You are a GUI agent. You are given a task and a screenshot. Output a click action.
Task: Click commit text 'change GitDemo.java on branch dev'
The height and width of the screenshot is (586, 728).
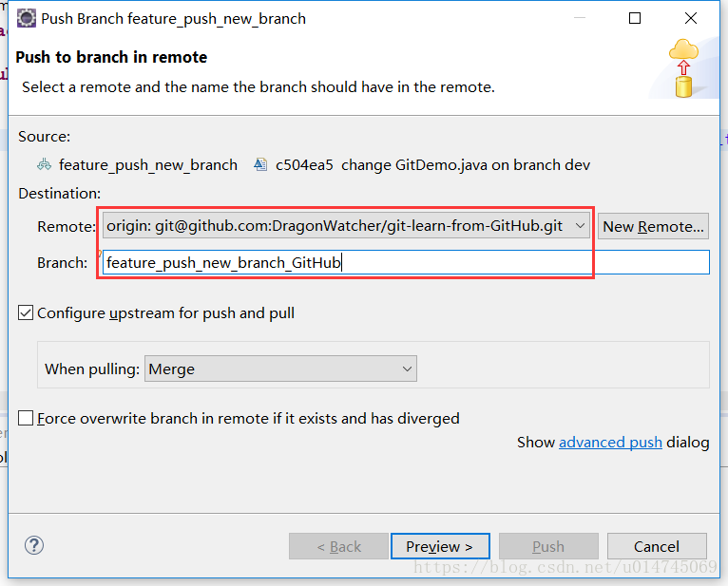466,164
